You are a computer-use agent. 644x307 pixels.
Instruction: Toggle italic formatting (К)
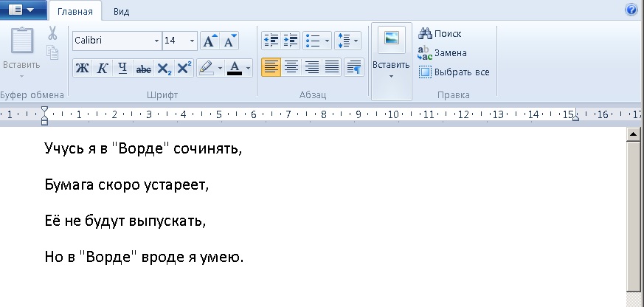pyautogui.click(x=103, y=68)
